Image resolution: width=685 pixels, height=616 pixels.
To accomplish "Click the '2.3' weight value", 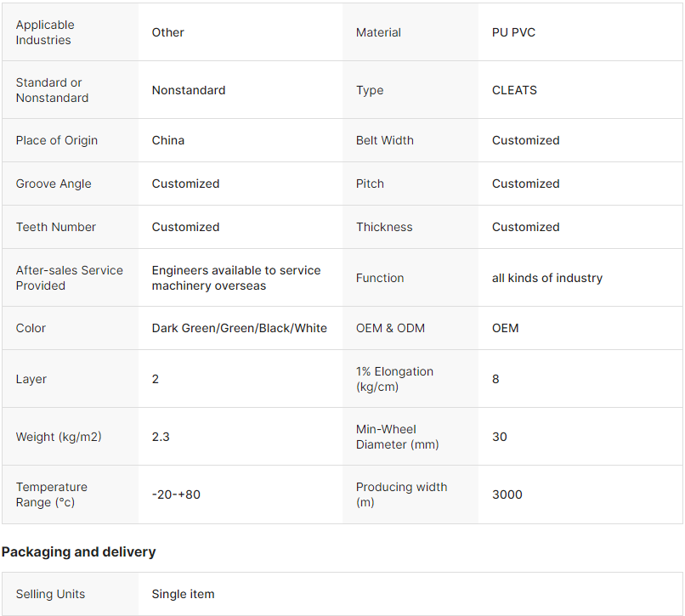I will (161, 437).
